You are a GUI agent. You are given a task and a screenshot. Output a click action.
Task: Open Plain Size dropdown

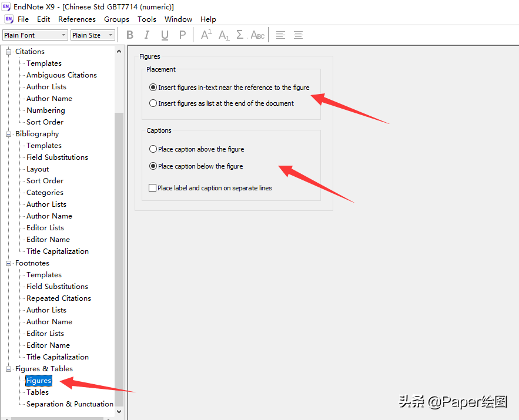pos(93,35)
